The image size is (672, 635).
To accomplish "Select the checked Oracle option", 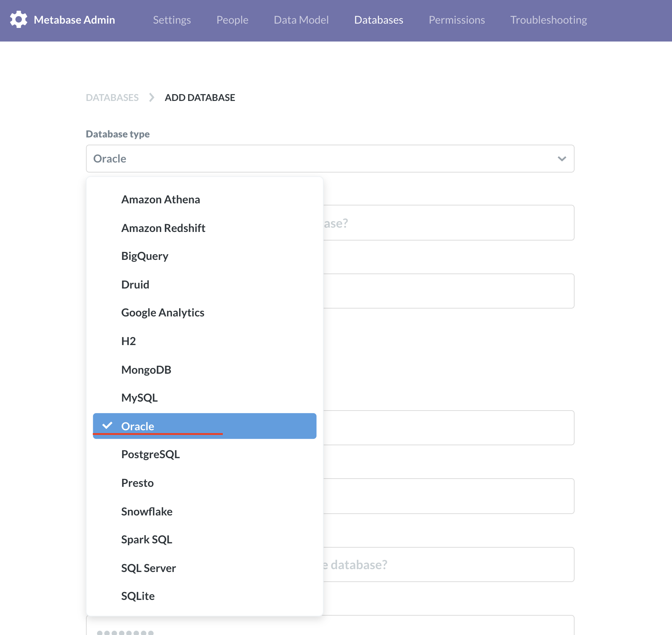I will coord(205,426).
